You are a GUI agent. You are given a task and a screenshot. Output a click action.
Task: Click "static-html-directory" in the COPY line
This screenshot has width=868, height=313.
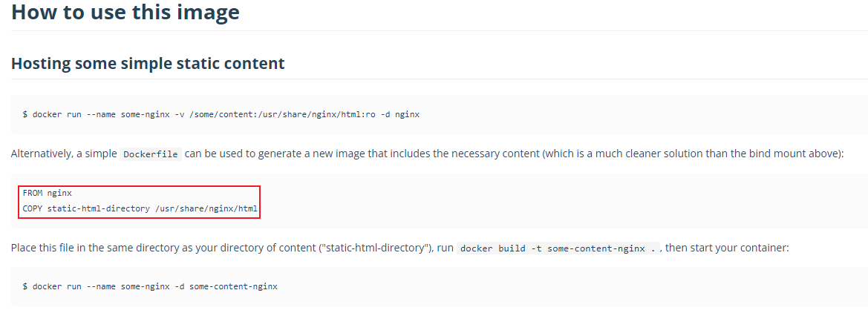(x=99, y=208)
